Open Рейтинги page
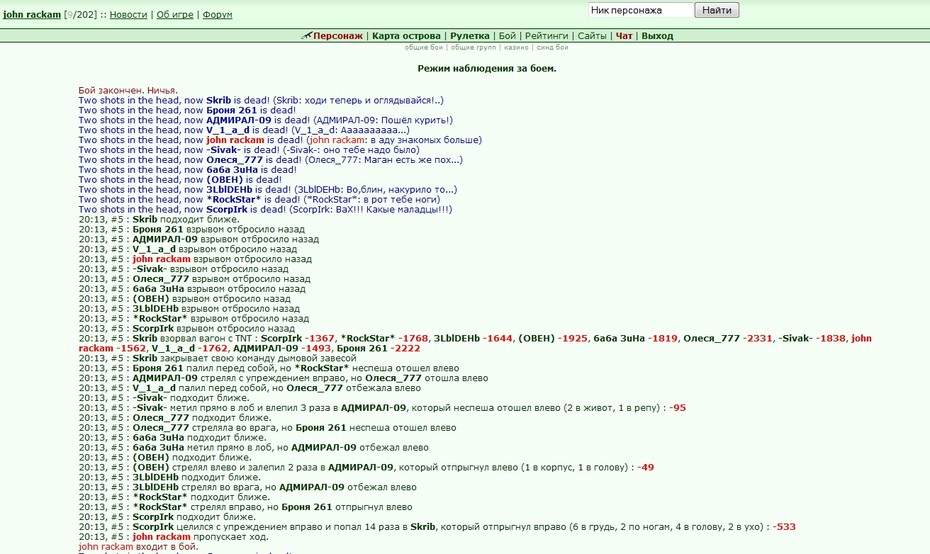This screenshot has width=930, height=554. coord(546,36)
